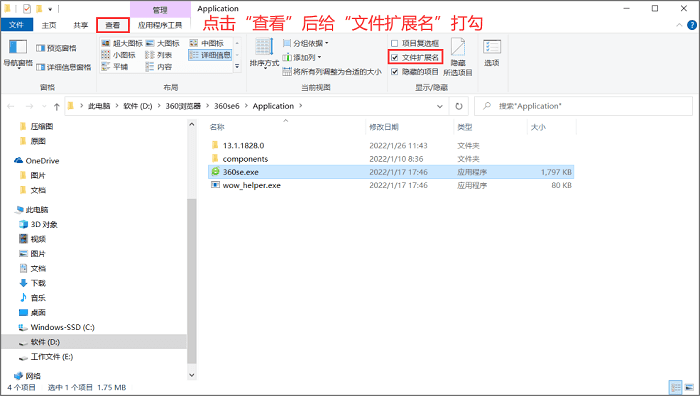Open the 添加列 dropdown
700x396 pixels.
tap(302, 57)
